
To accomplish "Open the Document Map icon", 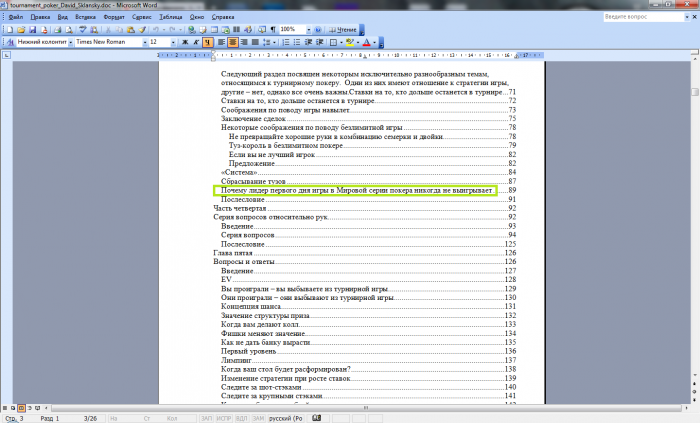I will tap(262, 30).
